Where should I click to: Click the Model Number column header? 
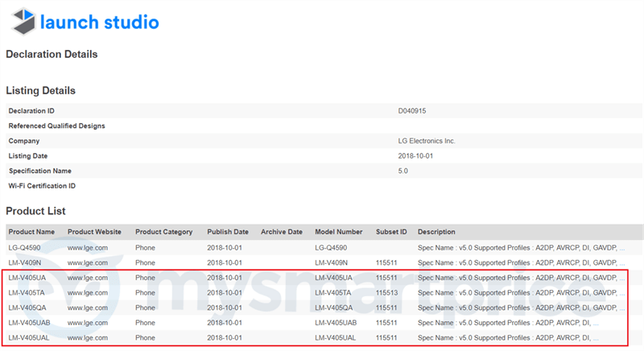(x=338, y=232)
